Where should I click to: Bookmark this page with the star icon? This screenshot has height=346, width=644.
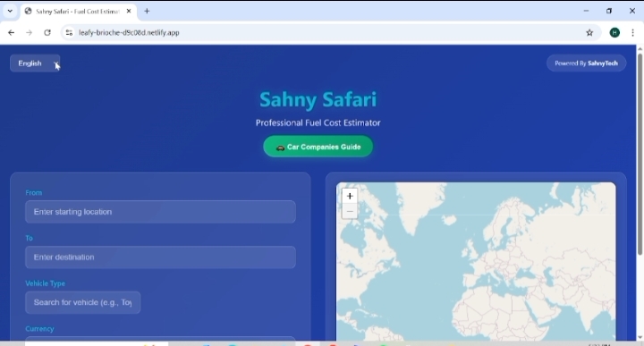click(x=589, y=32)
